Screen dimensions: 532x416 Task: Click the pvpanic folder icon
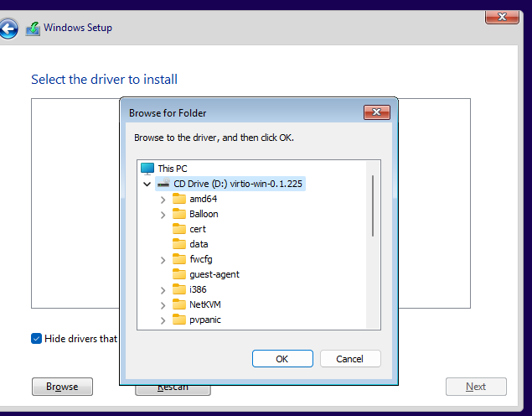coord(178,320)
